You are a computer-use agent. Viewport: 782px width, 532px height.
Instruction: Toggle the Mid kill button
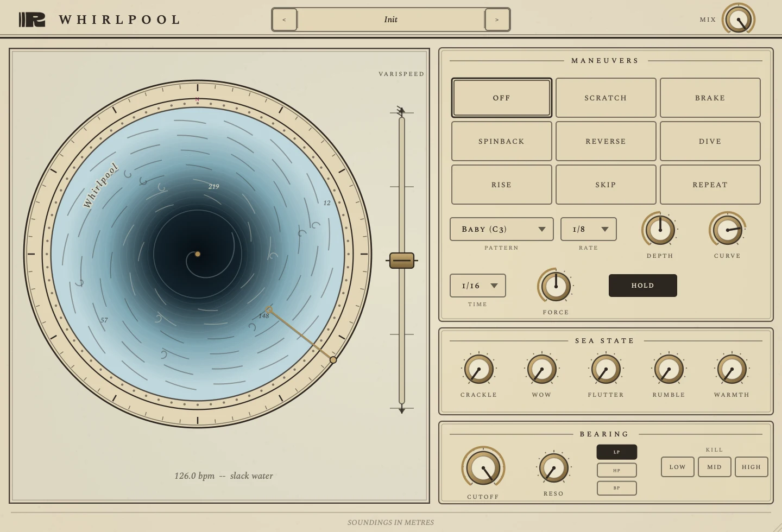(715, 467)
